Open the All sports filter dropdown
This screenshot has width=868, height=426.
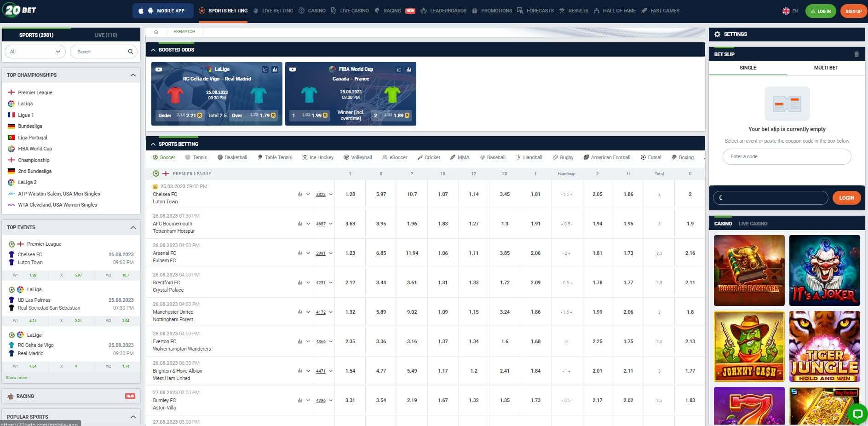[35, 52]
